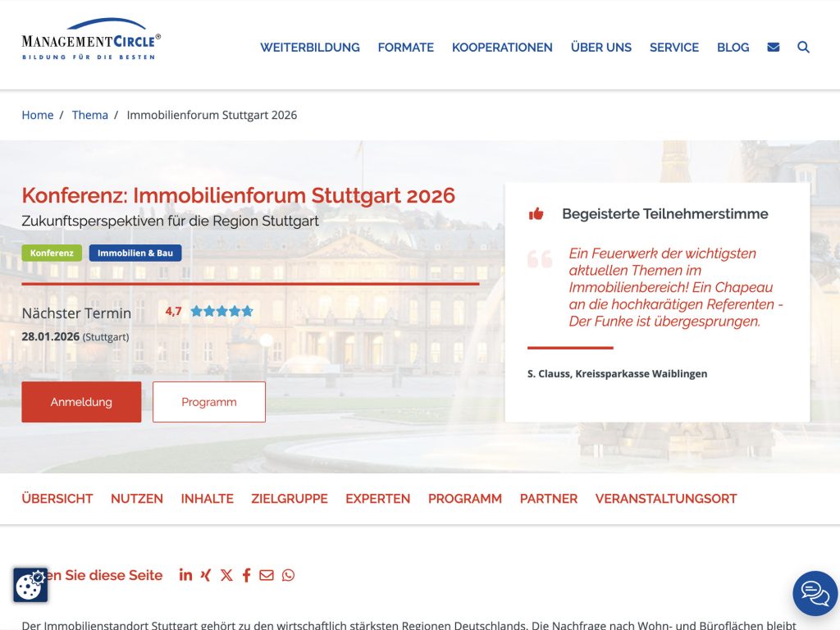This screenshot has width=840, height=630.
Task: Share the page by email icon
Action: (267, 575)
